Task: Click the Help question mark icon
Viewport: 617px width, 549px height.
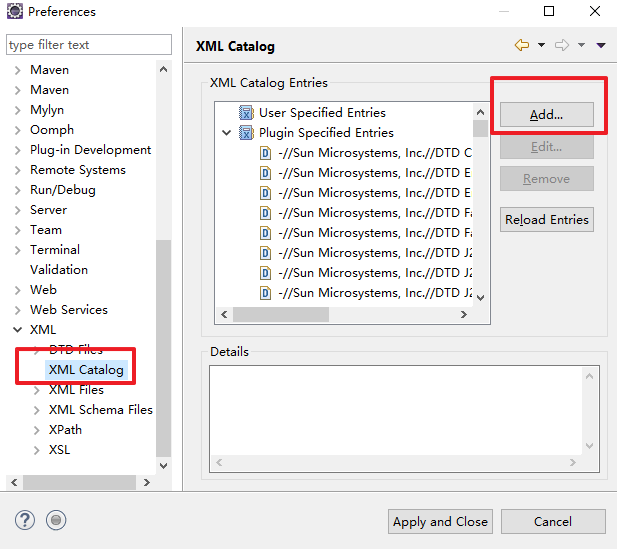Action: click(x=25, y=520)
